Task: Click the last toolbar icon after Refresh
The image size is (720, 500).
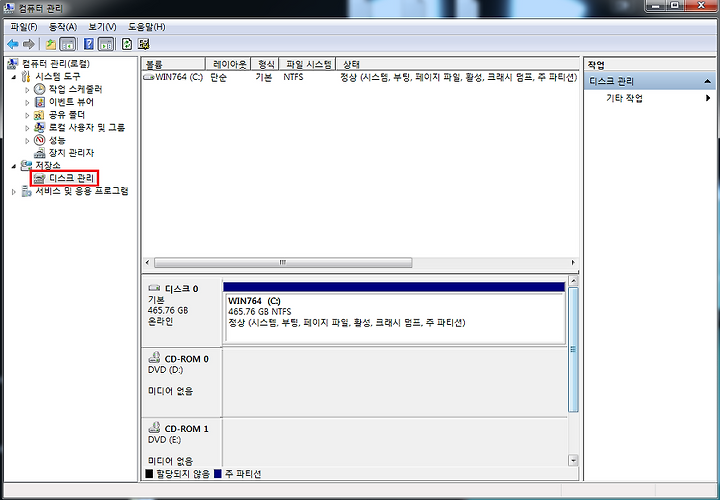Action: [x=144, y=44]
